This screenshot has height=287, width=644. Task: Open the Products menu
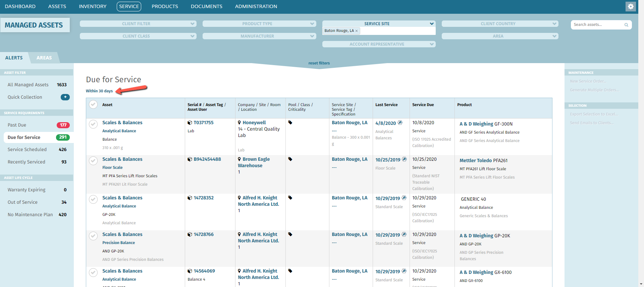pyautogui.click(x=165, y=6)
